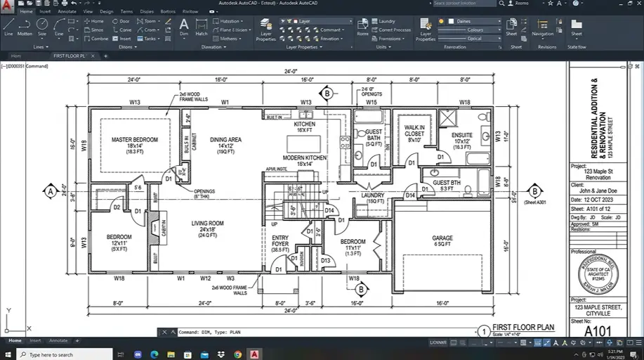Select the Line tool in the ribbon
Viewport: 644px width, 360px height.
point(8,27)
